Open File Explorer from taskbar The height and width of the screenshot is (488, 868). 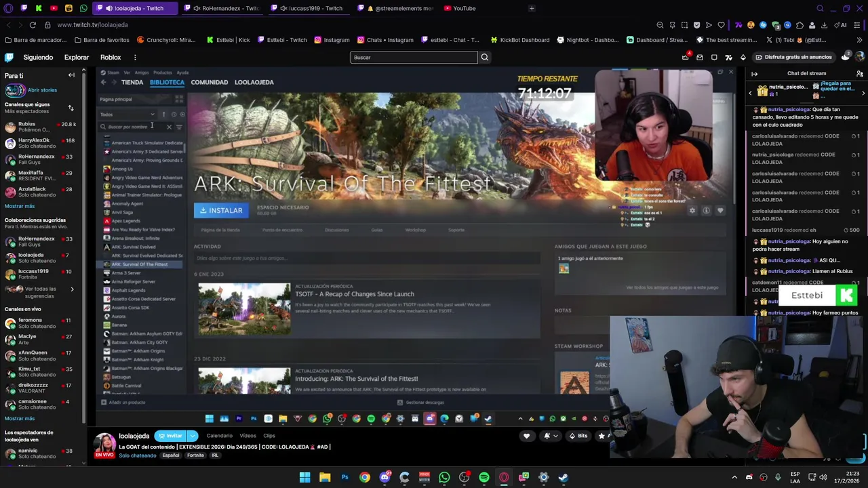[x=325, y=477]
